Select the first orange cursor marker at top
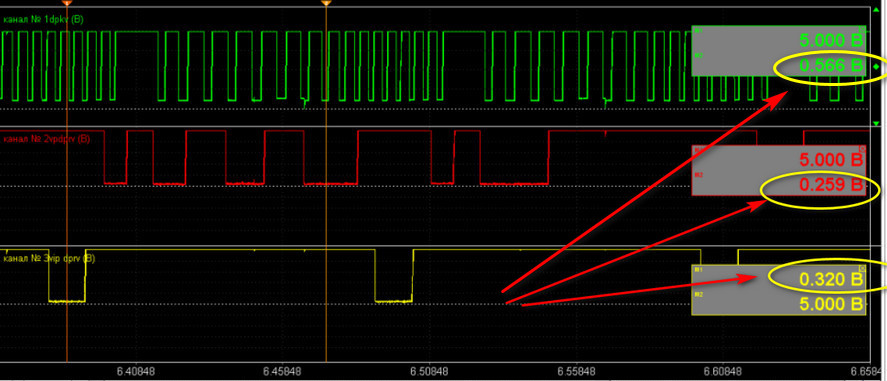Viewport: 887px width, 381px height. pos(67,3)
